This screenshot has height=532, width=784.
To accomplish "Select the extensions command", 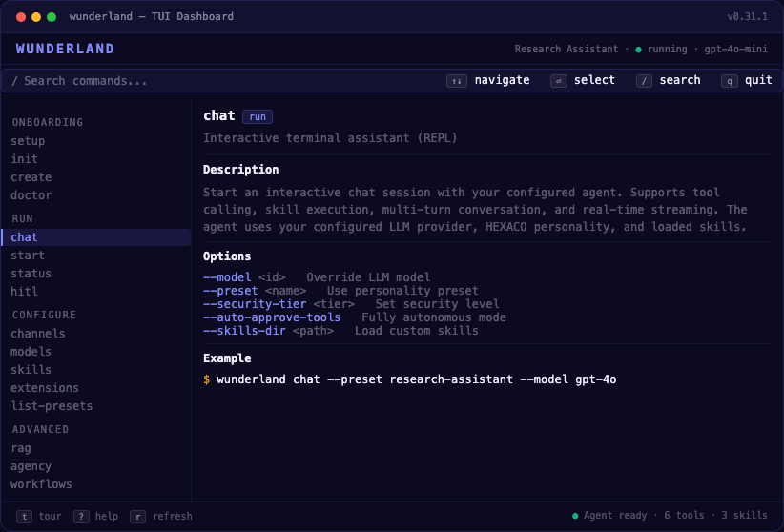I will click(45, 387).
